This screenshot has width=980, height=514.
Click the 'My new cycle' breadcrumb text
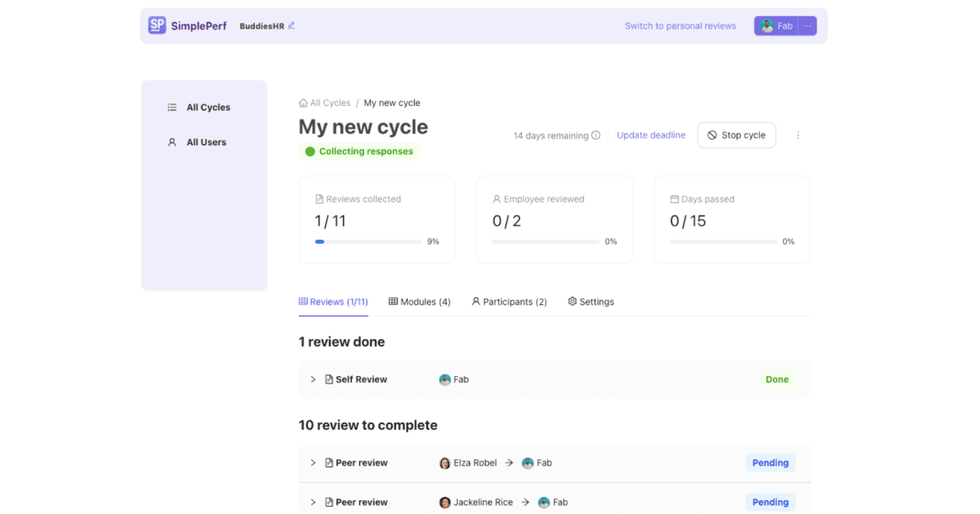click(392, 103)
